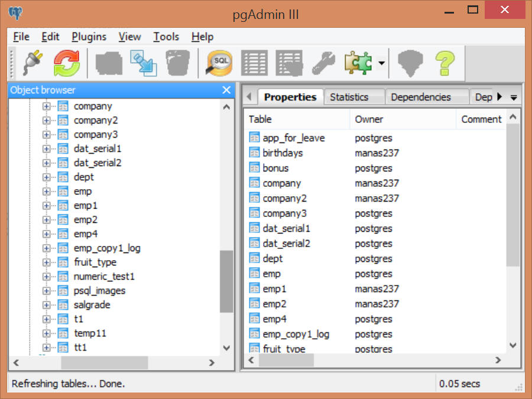Click the Create new object icon
Viewport: 532px width, 399px height.
(x=144, y=63)
